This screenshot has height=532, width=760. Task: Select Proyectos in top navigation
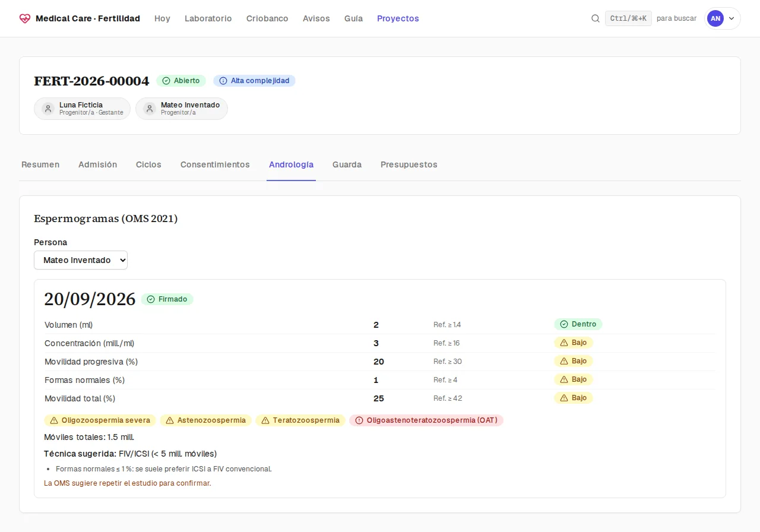click(398, 18)
